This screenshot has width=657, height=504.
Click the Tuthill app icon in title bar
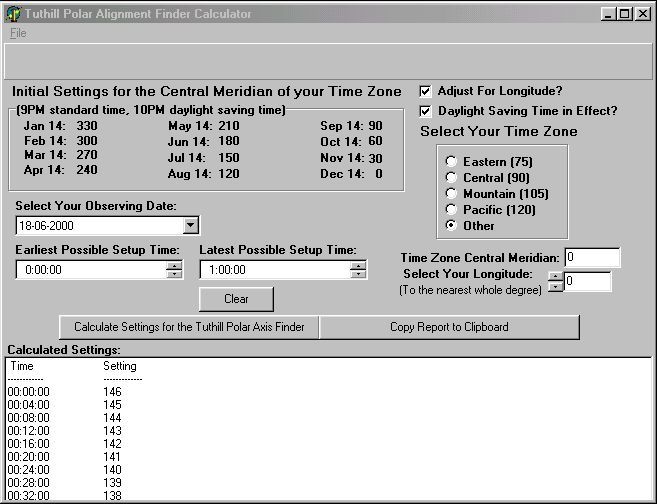[14, 14]
